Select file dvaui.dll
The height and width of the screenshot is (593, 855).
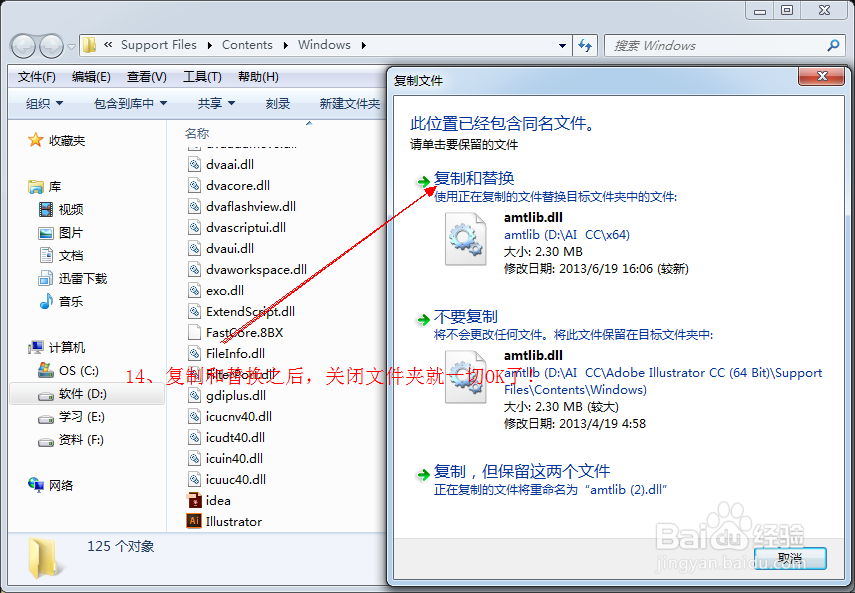[x=221, y=249]
